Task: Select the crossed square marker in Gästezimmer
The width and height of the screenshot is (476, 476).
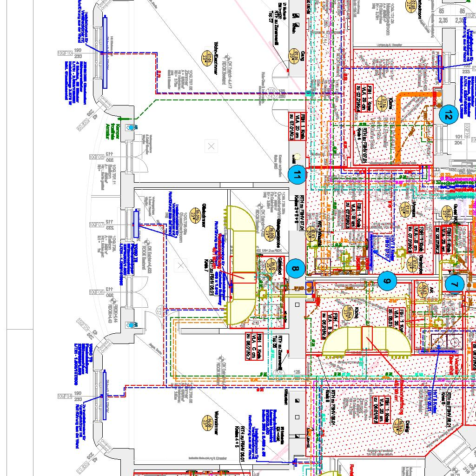Action: click(x=180, y=265)
